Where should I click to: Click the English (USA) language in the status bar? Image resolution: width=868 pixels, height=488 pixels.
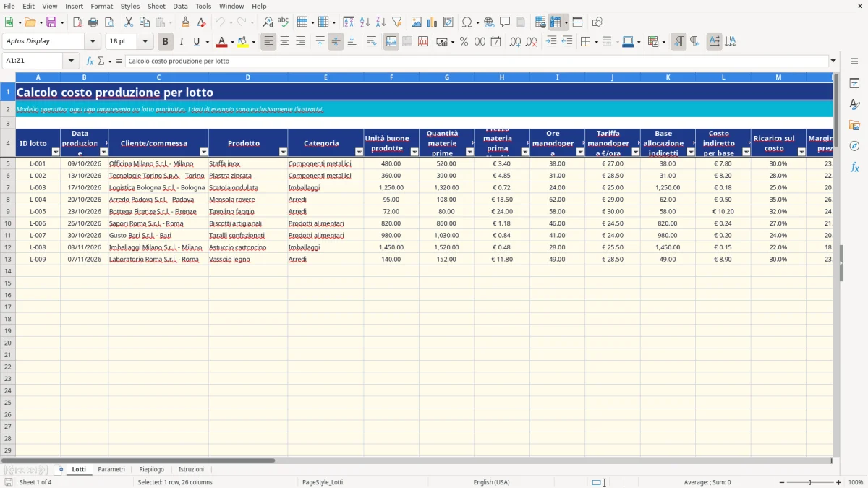pos(491,482)
